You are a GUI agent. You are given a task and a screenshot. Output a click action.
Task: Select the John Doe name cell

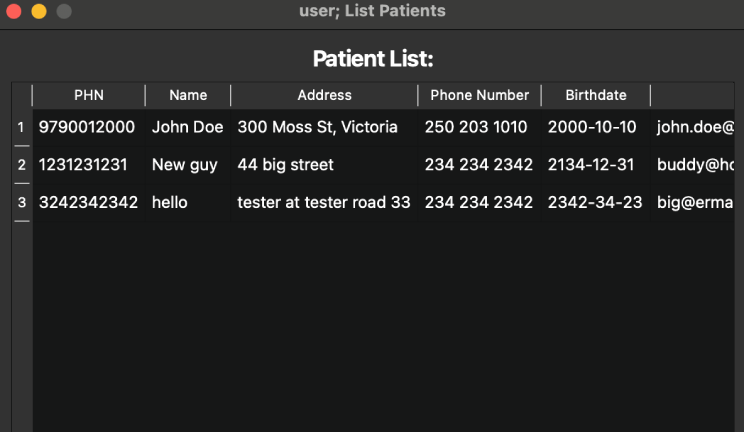pyautogui.click(x=188, y=127)
